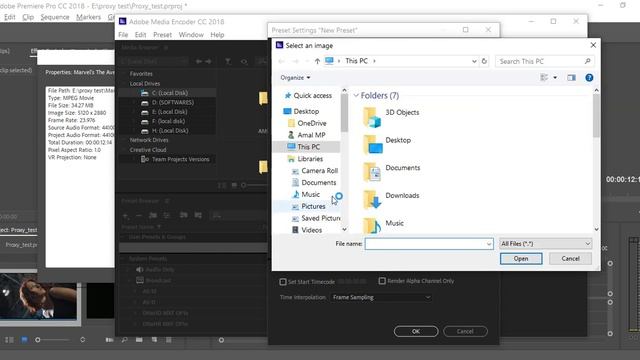Toggle Render Alpha Channel Only checkbox

point(382,281)
